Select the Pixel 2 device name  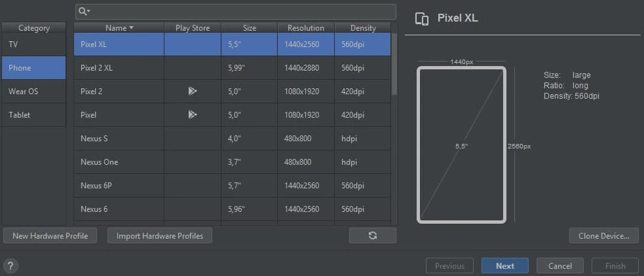pyautogui.click(x=92, y=92)
